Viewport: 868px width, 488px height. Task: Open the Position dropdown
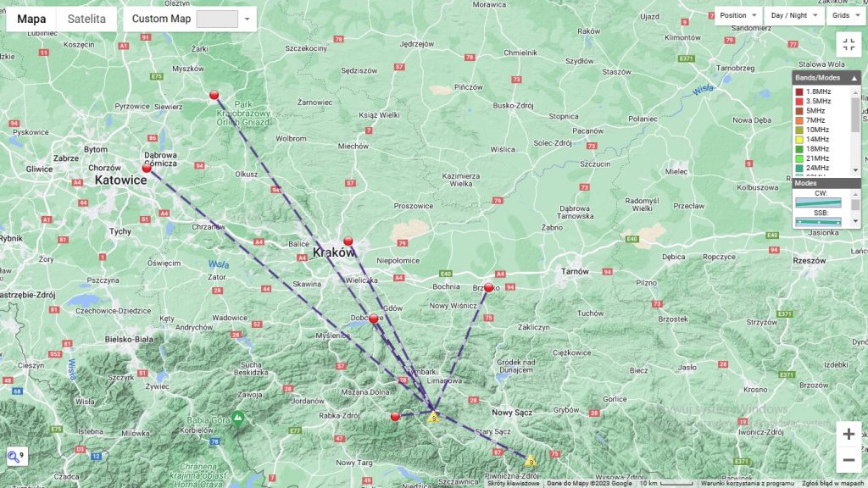pyautogui.click(x=738, y=15)
